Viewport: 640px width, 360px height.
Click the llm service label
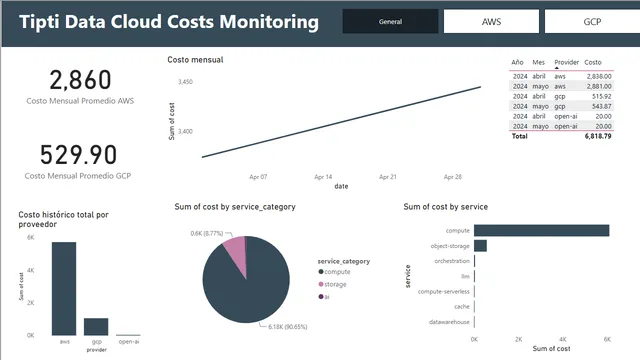465,276
